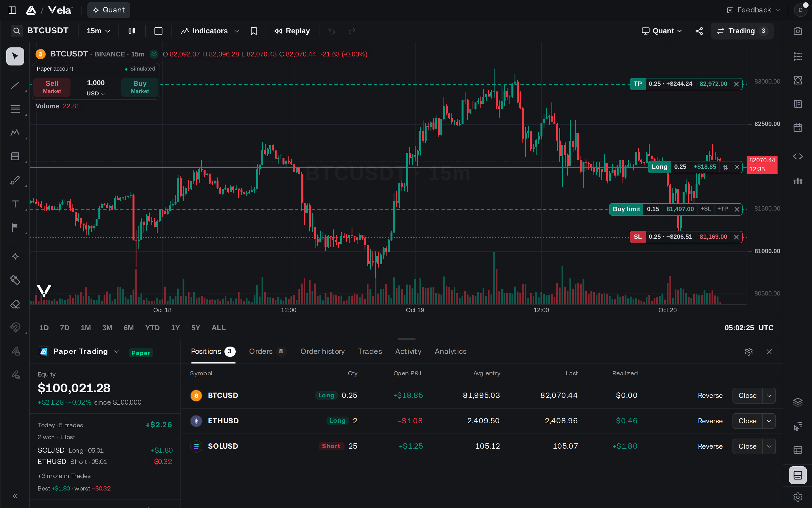Open the 15m timeframe dropdown
The image size is (812, 508).
tap(98, 31)
